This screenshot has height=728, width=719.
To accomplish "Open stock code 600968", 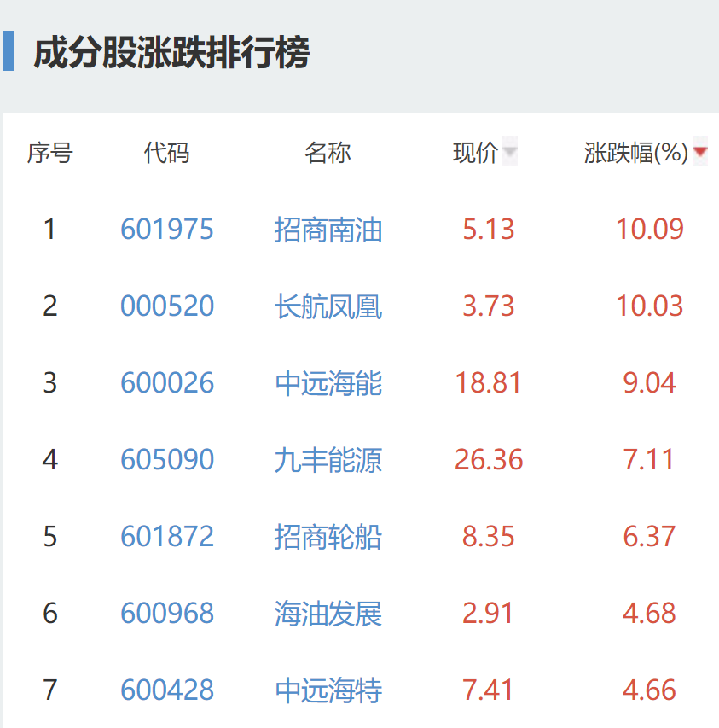I will pyautogui.click(x=167, y=613).
